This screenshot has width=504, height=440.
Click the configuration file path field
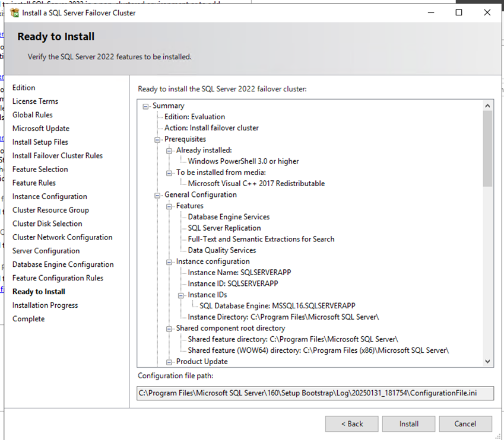tap(315, 393)
